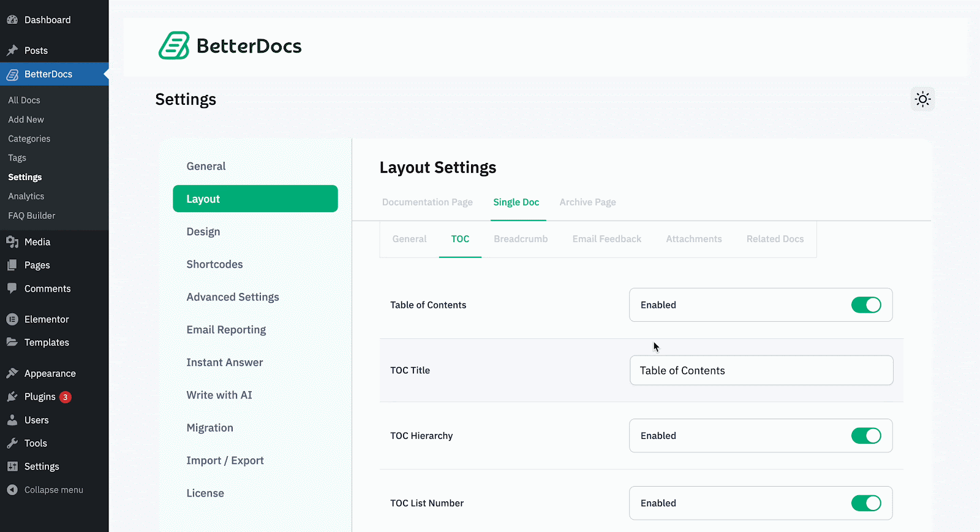The width and height of the screenshot is (980, 532).
Task: Open the Documentation Page tab
Action: [428, 202]
